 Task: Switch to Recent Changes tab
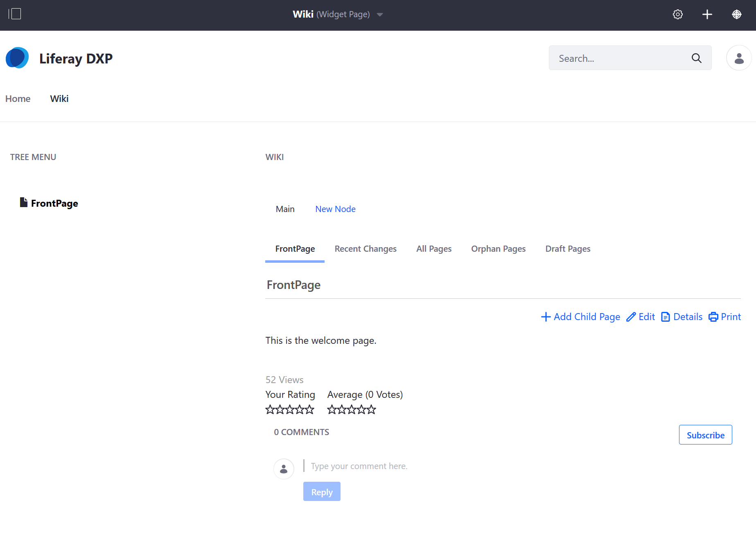366,249
